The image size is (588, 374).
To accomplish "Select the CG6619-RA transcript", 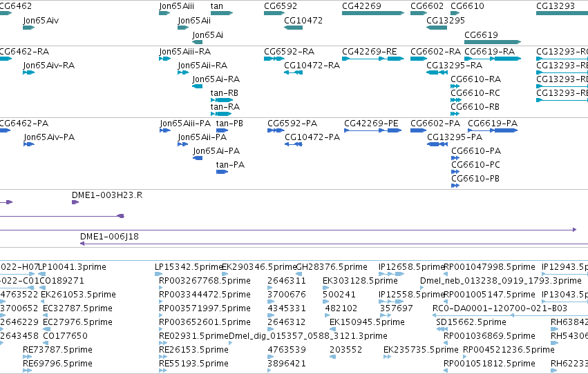I will coord(493,59).
